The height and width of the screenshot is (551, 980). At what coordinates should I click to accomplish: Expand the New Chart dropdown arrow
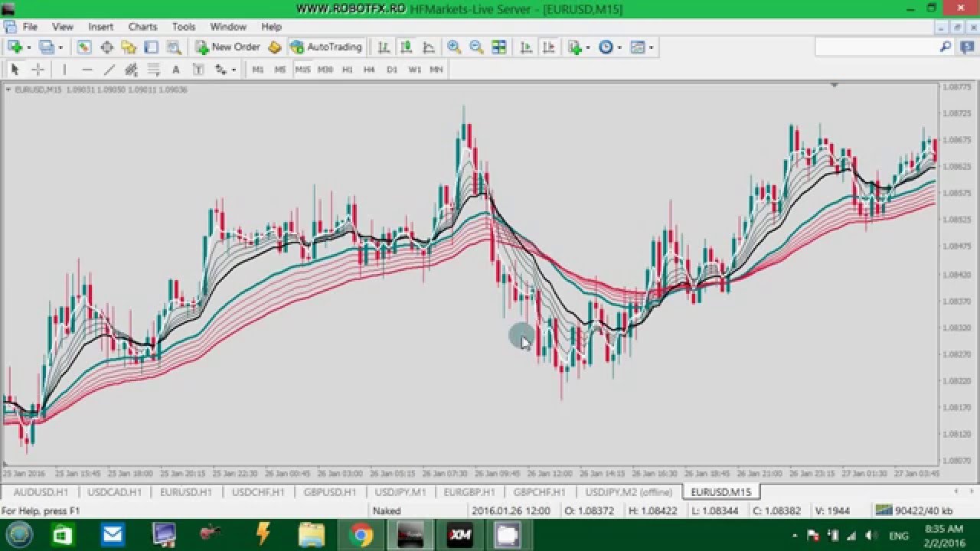coord(28,47)
